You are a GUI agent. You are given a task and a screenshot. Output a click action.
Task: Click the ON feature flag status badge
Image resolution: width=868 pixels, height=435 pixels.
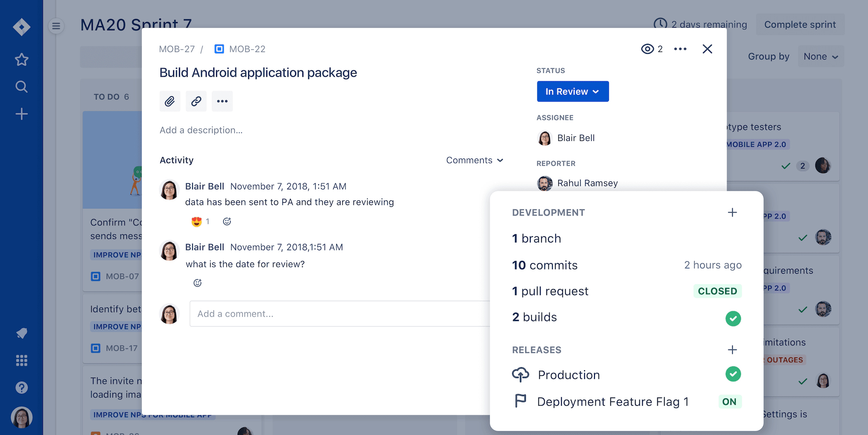click(729, 402)
